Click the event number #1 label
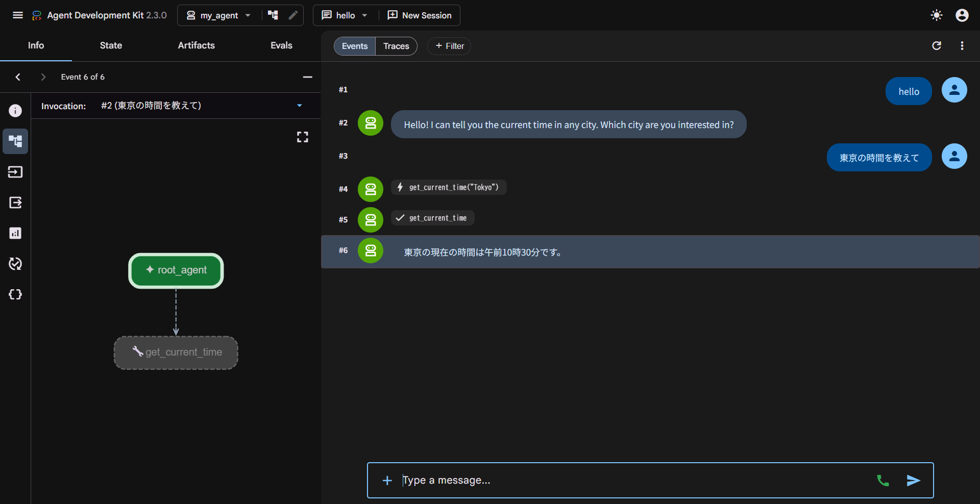The height and width of the screenshot is (504, 980). click(343, 90)
